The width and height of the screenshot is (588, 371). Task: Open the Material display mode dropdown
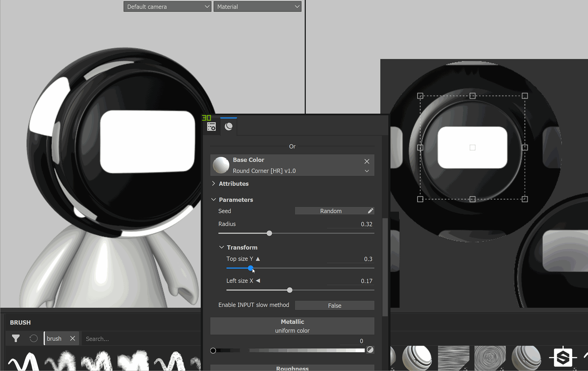coord(257,7)
